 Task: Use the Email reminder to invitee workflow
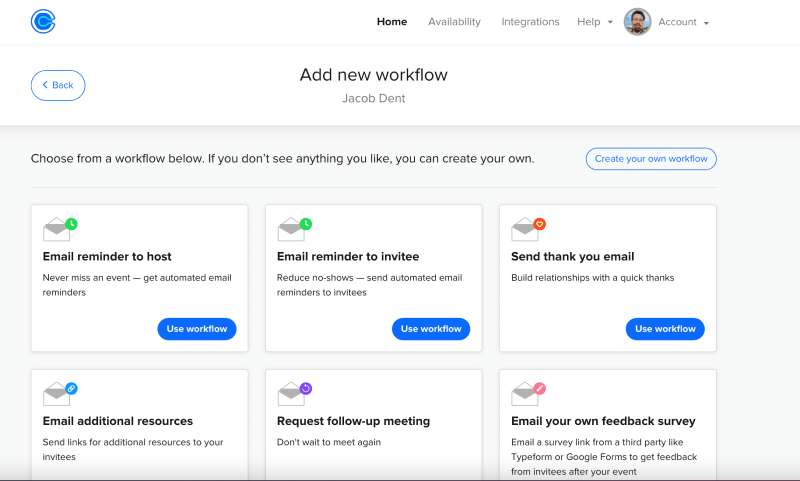[431, 329]
